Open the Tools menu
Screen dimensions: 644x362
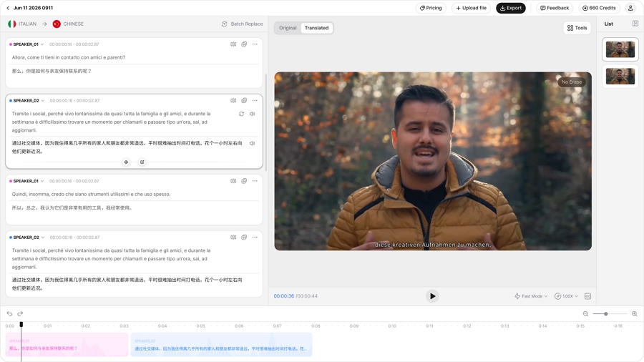577,28
